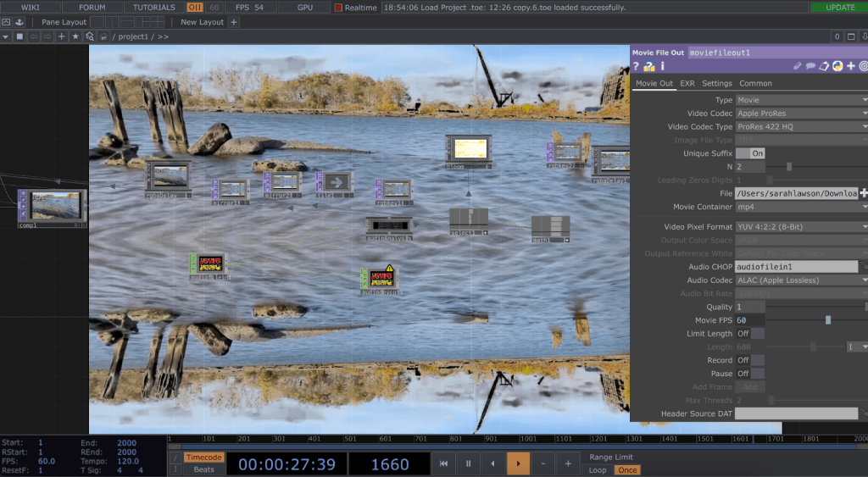
Task: Open the Common parameters tab
Action: [755, 83]
